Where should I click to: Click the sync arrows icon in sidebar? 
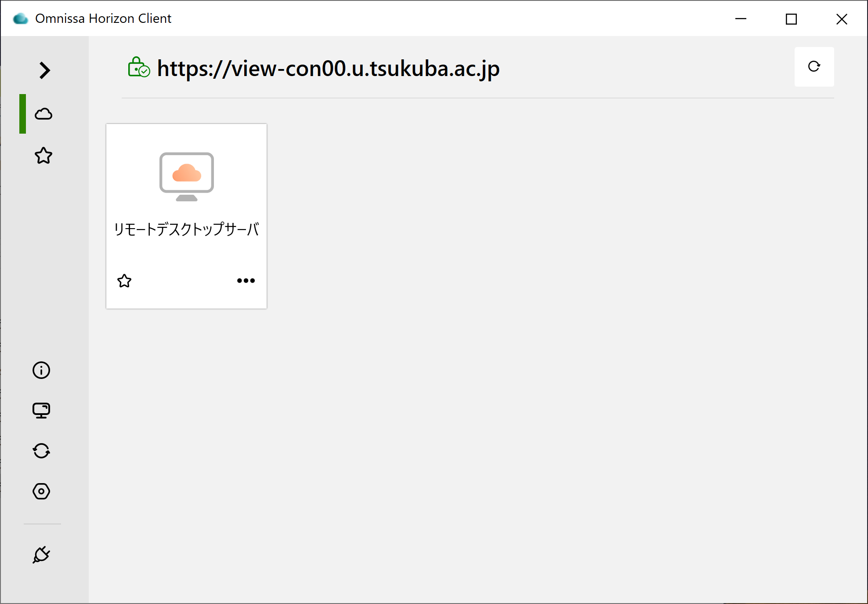[x=41, y=451]
